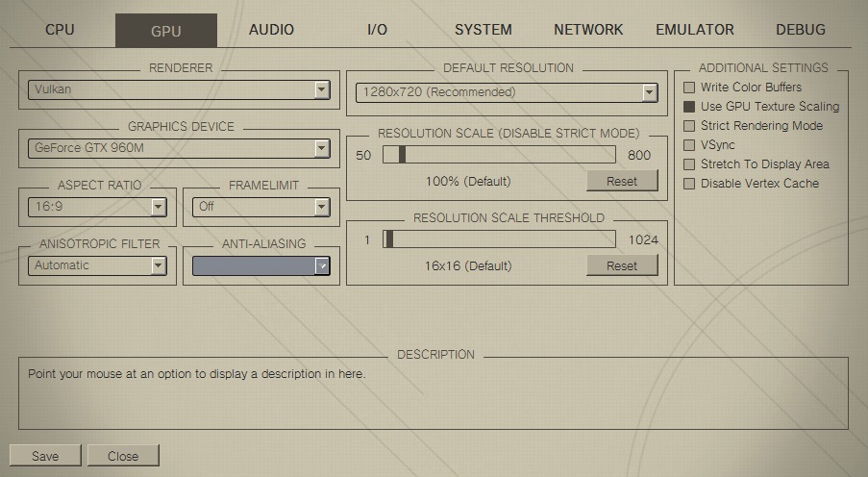Toggle the VSync checkbox
Image resolution: width=868 pixels, height=477 pixels.
point(689,145)
